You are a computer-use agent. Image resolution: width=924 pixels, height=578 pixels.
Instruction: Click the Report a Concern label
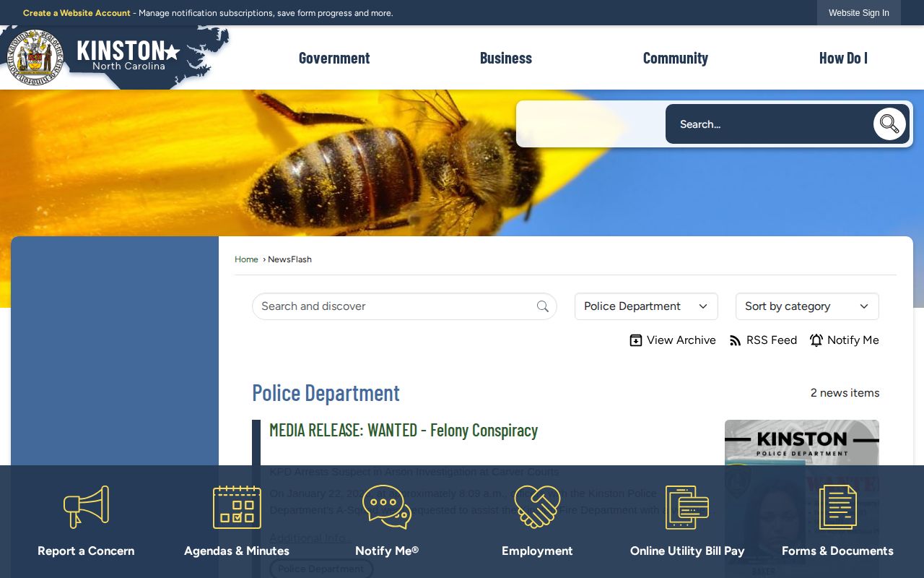(x=86, y=551)
